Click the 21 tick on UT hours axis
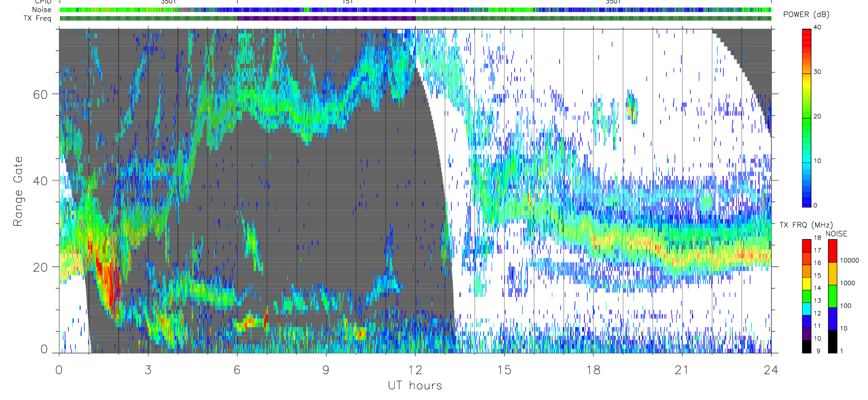This screenshot has width=868, height=400. tap(682, 370)
